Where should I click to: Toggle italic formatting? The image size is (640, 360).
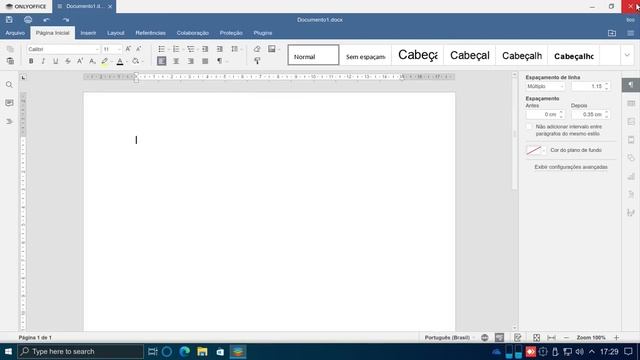pyautogui.click(x=43, y=61)
